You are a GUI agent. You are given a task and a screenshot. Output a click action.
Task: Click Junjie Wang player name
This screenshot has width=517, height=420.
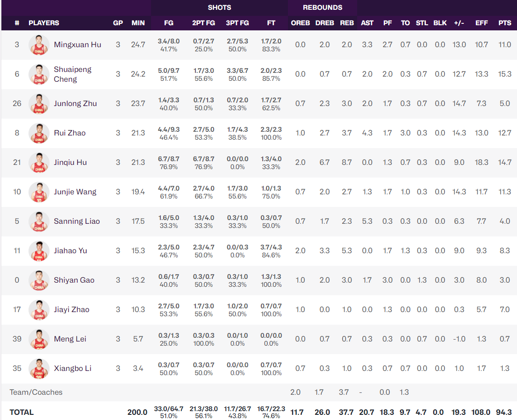click(x=75, y=192)
